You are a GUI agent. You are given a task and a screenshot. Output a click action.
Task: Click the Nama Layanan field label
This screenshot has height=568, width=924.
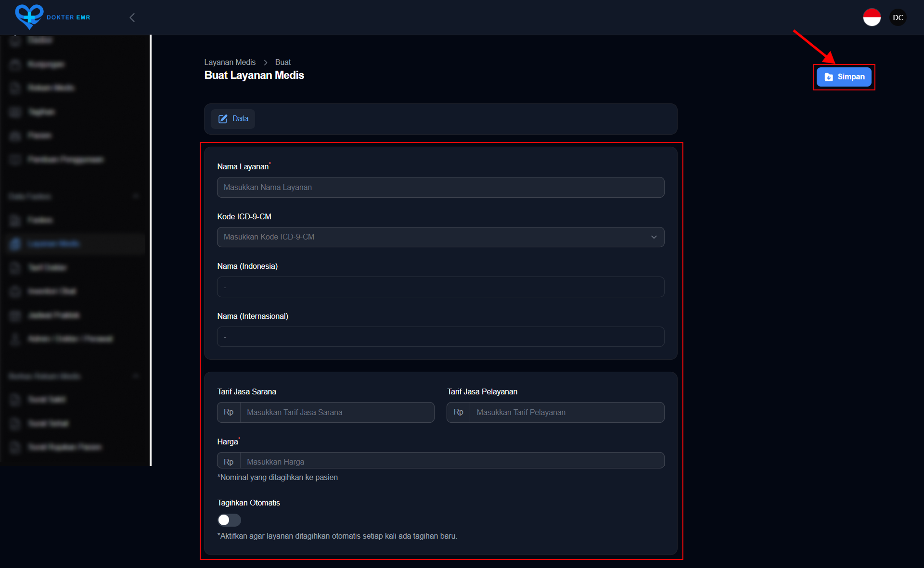244,166
